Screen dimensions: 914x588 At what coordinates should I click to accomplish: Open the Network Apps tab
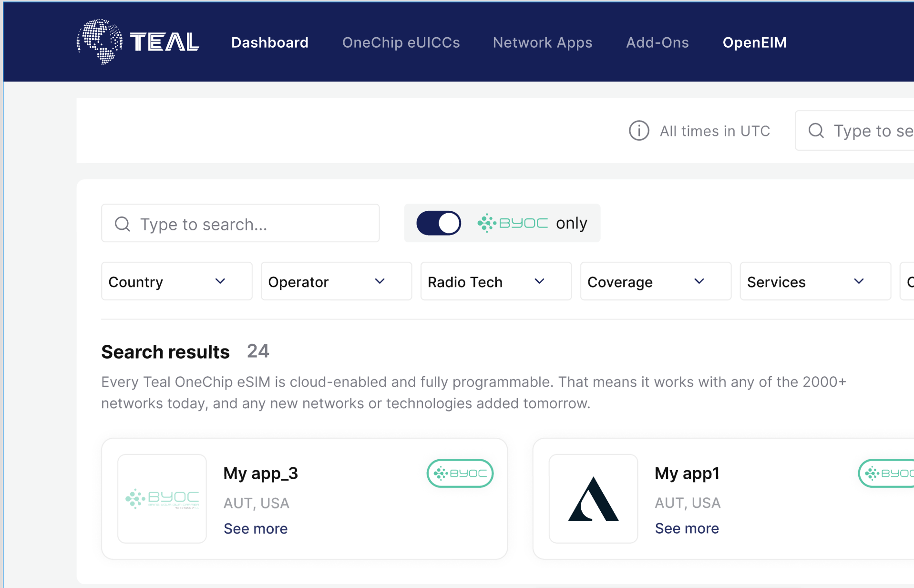(x=543, y=42)
